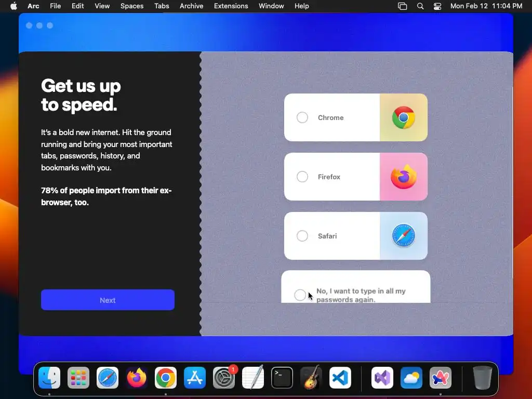The width and height of the screenshot is (532, 399).
Task: Open the cloud weather app from the Dock
Action: coord(411,378)
